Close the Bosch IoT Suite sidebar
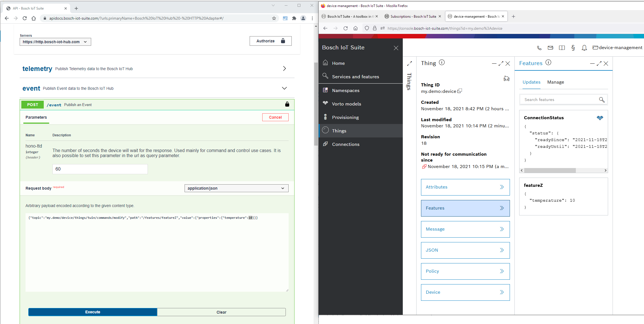 (x=396, y=48)
